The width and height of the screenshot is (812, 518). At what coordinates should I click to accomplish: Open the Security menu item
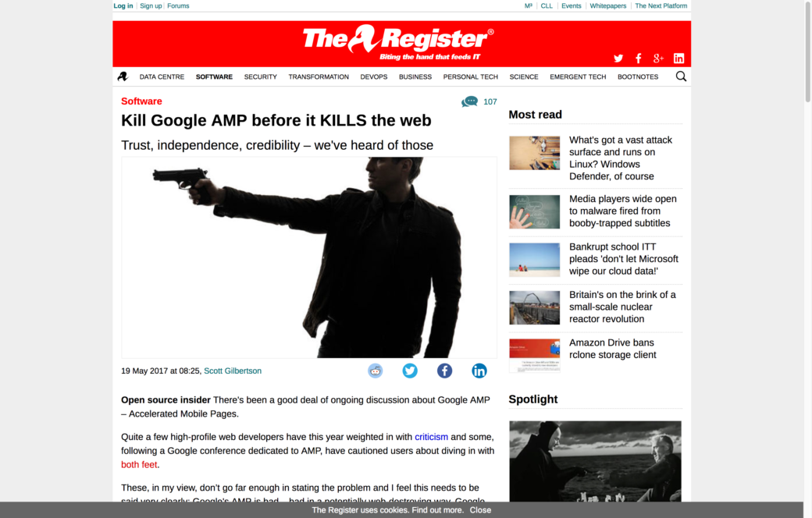click(x=260, y=77)
